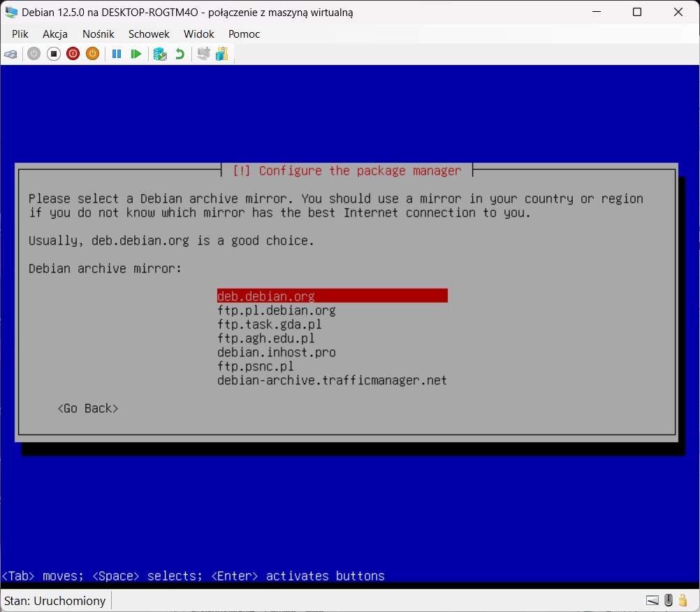Select the ftp.agh.edu.pl mirror

265,338
